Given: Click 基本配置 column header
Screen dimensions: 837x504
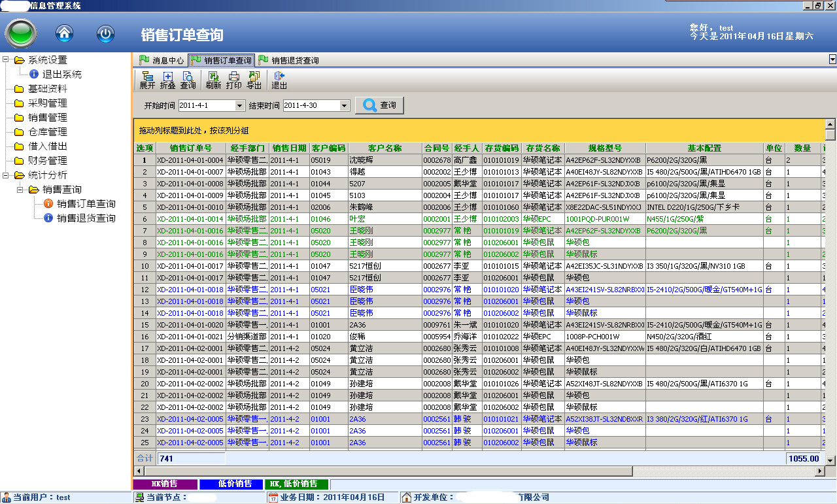Looking at the screenshot, I should (x=704, y=148).
